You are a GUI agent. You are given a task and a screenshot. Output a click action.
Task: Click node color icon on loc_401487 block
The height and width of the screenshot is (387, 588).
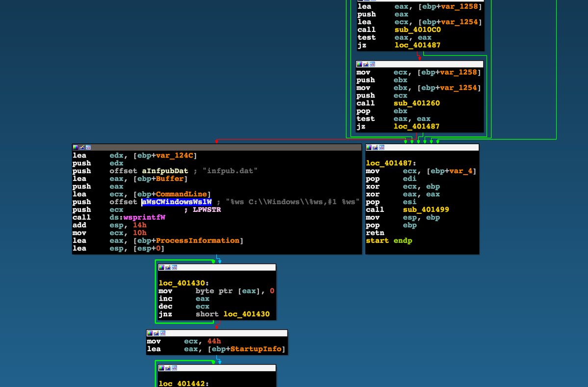369,147
